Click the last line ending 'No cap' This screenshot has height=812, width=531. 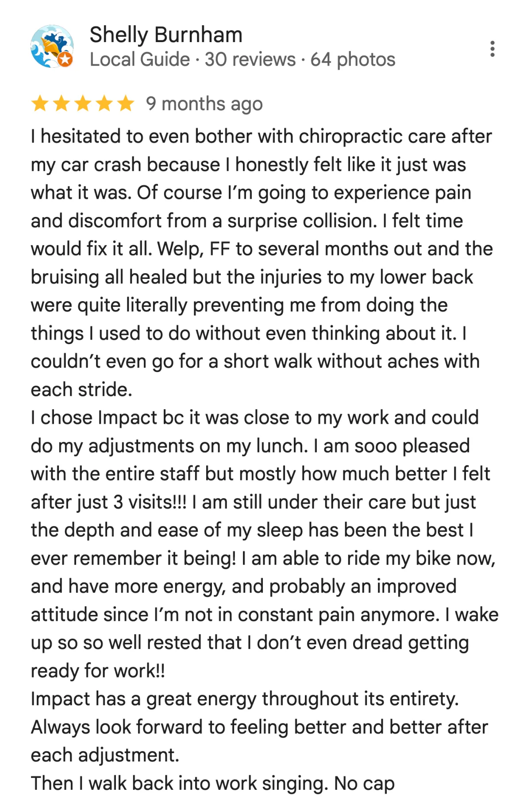click(x=212, y=784)
